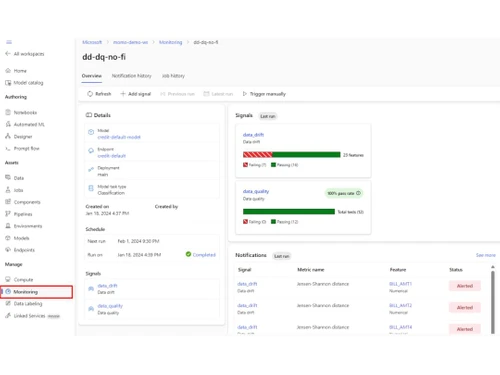Click data_drift link in BILL_AMT1 row
Viewport: 500px width, 375px height.
(247, 284)
